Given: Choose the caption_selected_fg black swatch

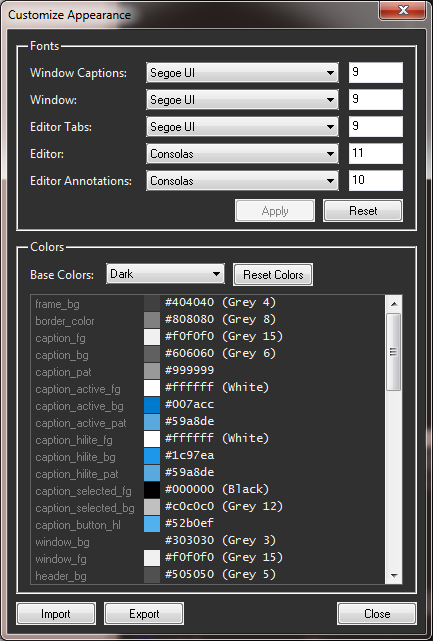Looking at the screenshot, I should (x=152, y=490).
